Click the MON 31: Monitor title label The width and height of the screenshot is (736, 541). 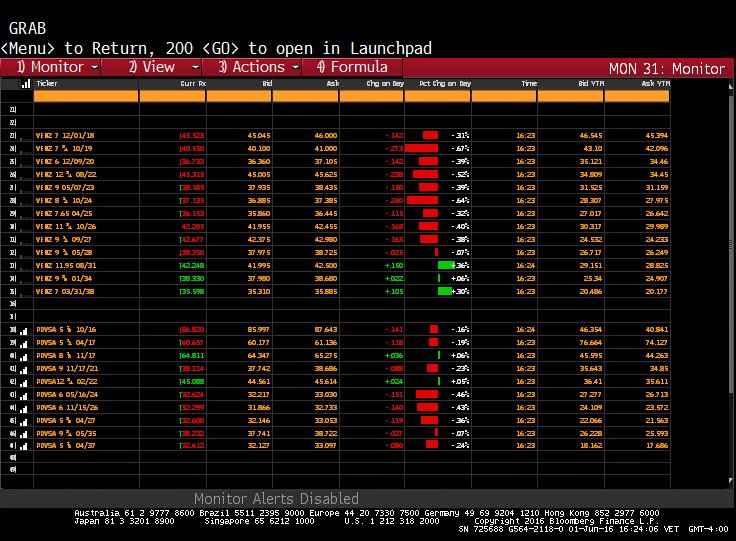pos(666,68)
